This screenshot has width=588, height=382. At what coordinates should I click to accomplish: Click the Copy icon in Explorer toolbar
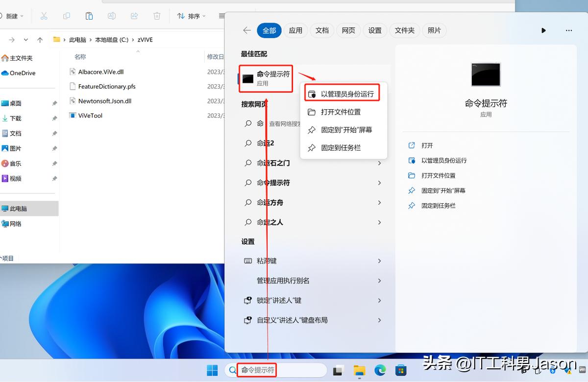click(x=66, y=16)
